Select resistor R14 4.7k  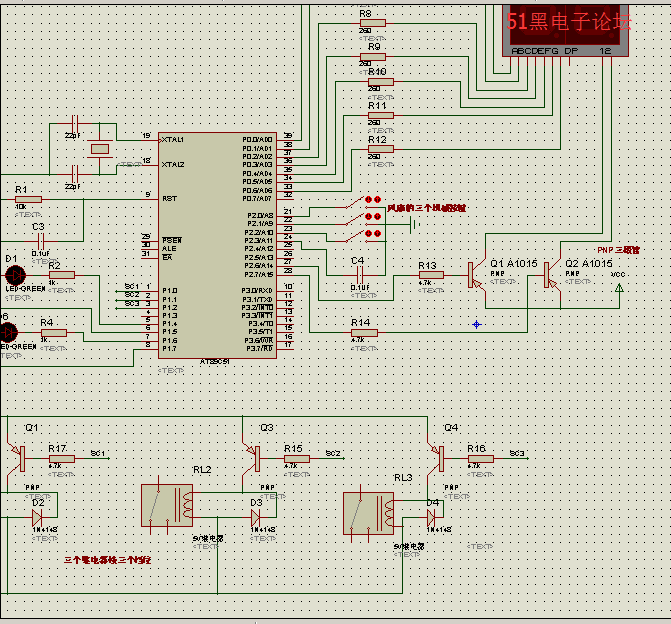[364, 333]
